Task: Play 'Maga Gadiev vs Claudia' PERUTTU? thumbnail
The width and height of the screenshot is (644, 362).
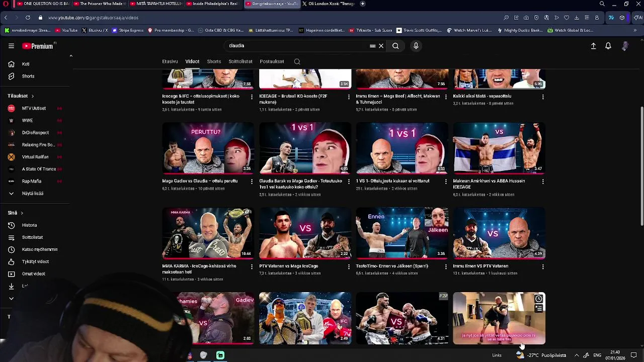Action: pyautogui.click(x=208, y=148)
